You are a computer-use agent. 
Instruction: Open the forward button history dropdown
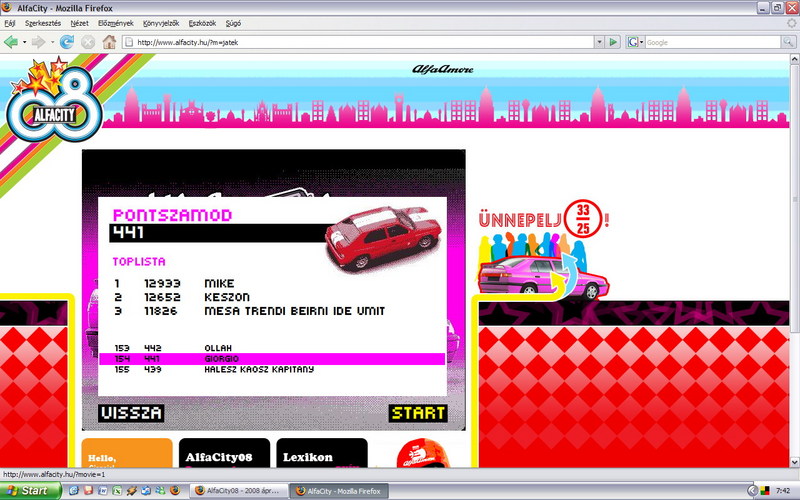point(52,42)
